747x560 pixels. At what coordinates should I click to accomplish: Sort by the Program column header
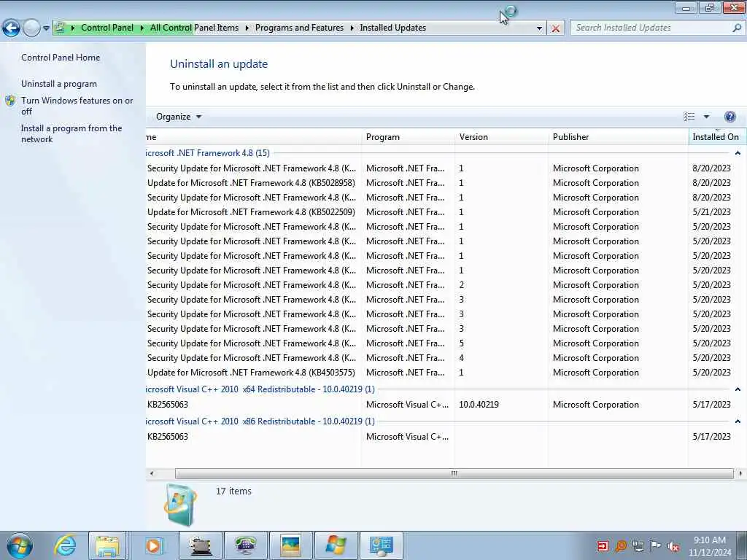409,137
